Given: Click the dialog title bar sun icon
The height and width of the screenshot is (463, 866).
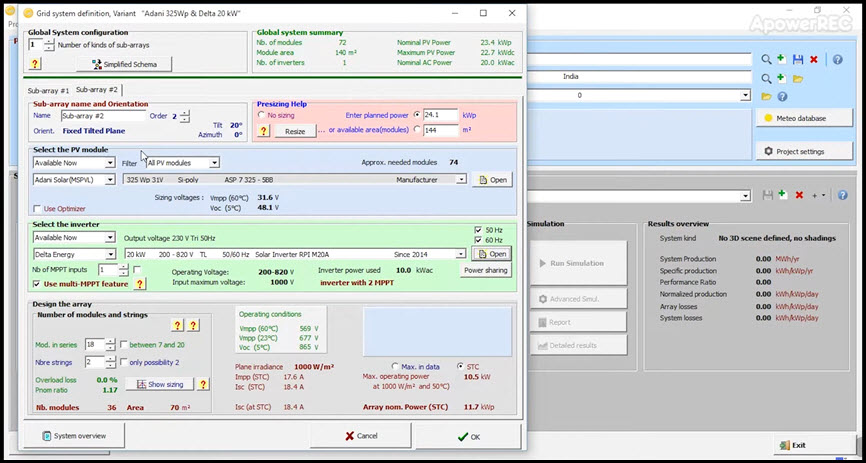Looking at the screenshot, I should point(28,13).
